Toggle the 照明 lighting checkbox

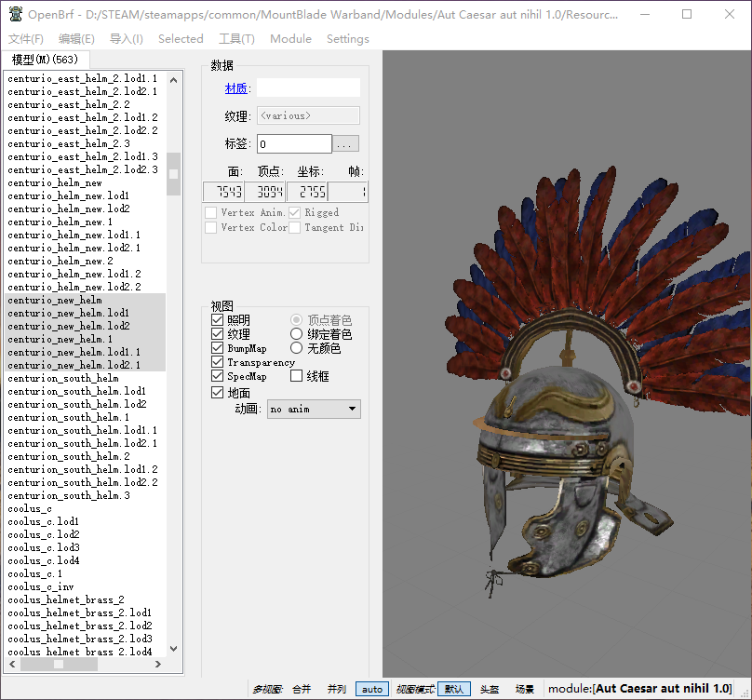[x=217, y=320]
